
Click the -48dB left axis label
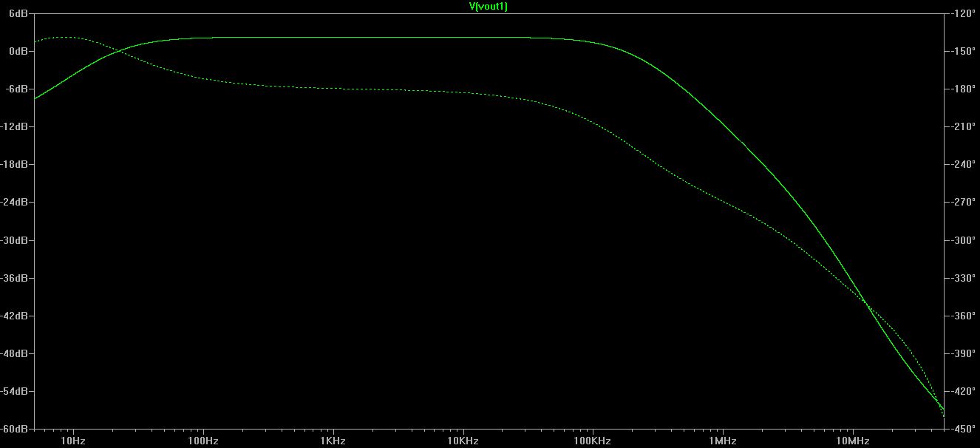16,353
